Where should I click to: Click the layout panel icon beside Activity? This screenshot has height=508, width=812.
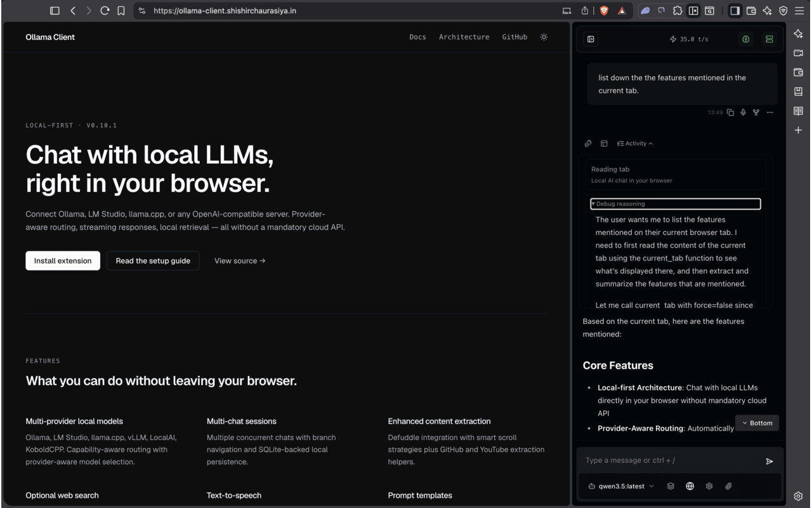[604, 144]
